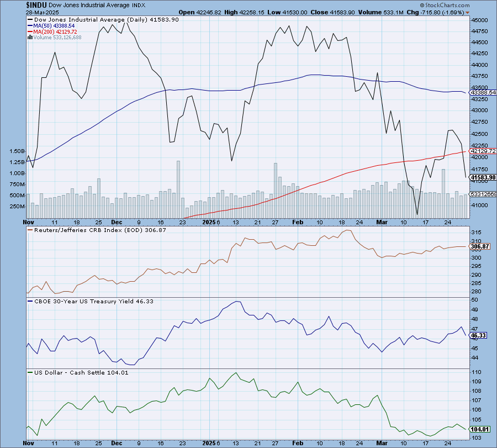Click the Mar label under main chart
497x448 pixels.
click(382, 222)
